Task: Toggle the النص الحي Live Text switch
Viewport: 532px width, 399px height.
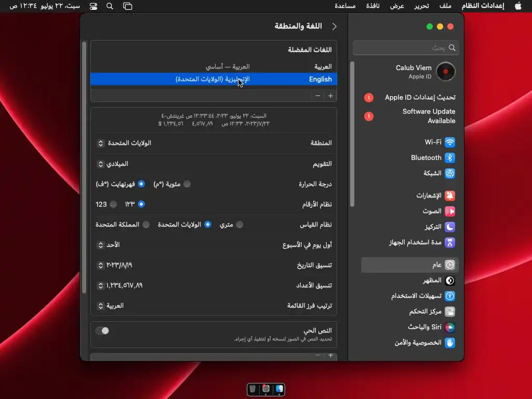Action: pyautogui.click(x=102, y=330)
